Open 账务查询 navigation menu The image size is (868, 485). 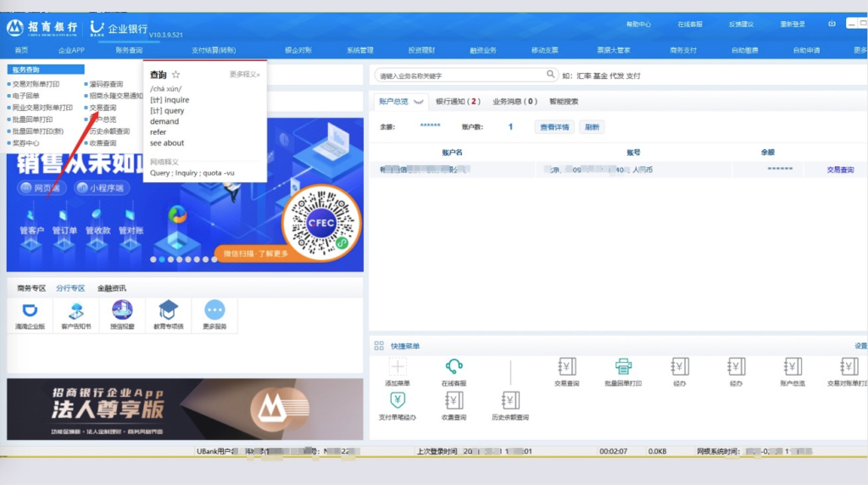[129, 50]
